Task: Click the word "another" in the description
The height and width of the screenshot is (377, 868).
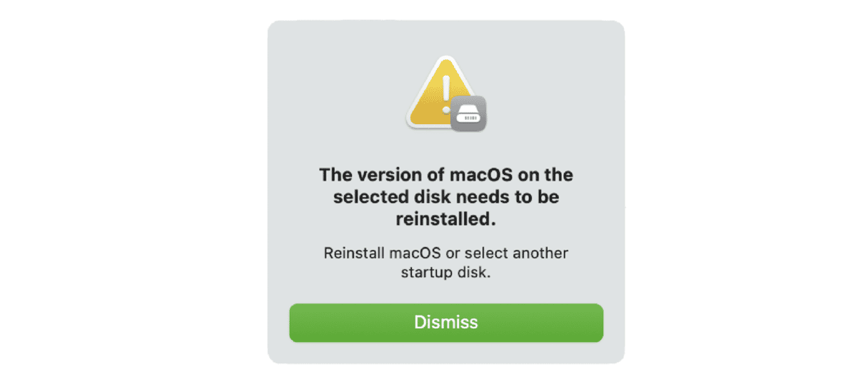Action: coord(542,253)
